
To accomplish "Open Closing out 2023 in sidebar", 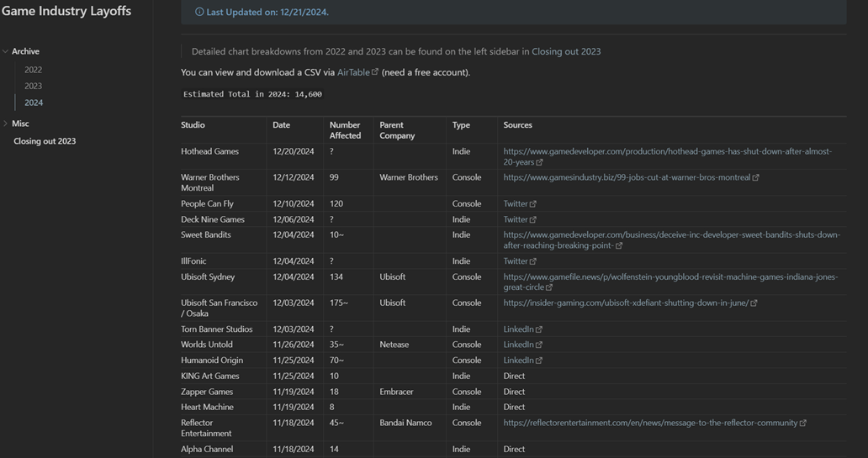I will 45,141.
